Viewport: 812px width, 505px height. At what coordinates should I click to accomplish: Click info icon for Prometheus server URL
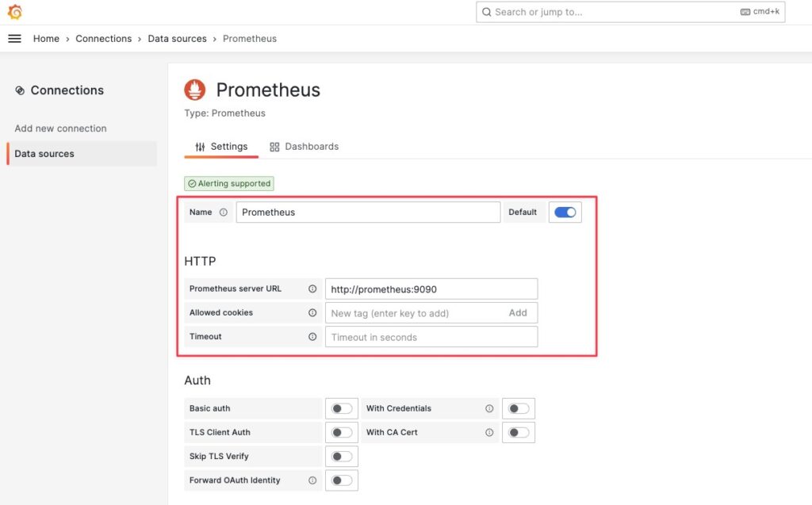click(x=312, y=289)
